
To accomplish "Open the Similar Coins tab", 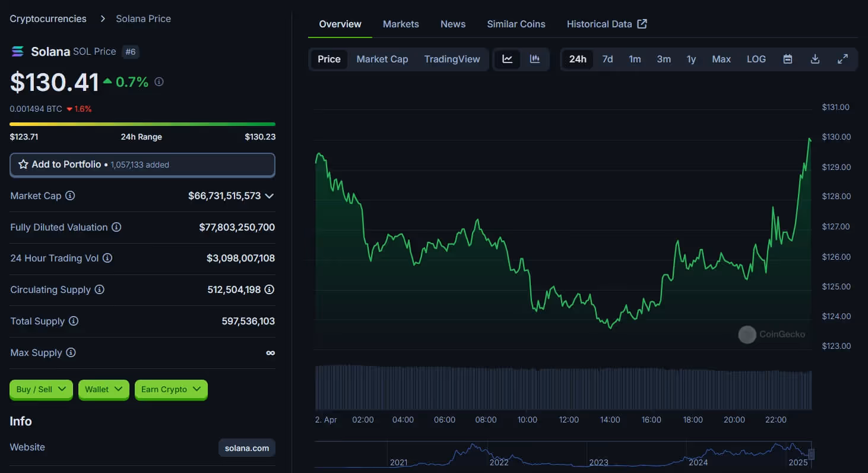I will coord(516,24).
